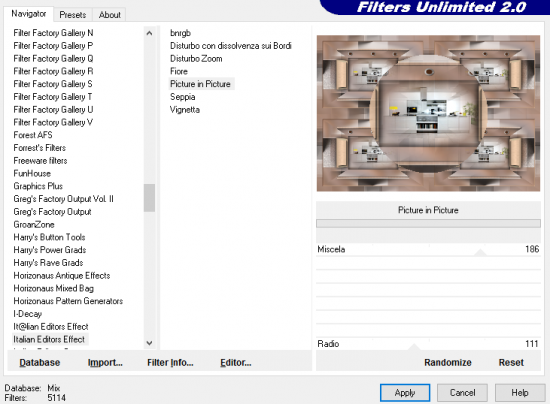Select the highlighted Italian Editors Effect category
The image size is (550, 404).
pos(49,339)
